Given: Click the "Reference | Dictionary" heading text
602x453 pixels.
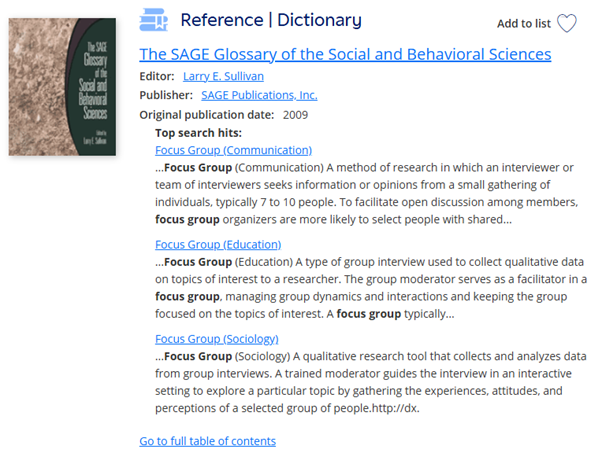Looking at the screenshot, I should coord(271,20).
